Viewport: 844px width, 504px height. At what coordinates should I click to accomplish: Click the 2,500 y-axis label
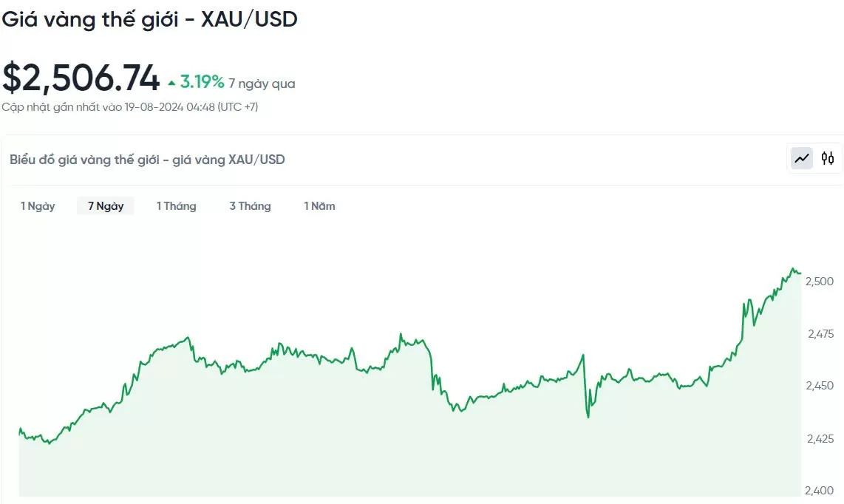pyautogui.click(x=819, y=282)
